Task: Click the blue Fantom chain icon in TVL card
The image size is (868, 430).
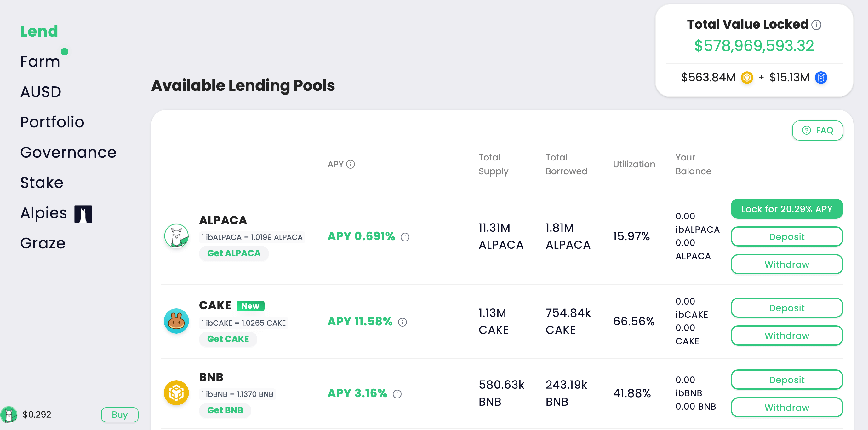Action: [x=821, y=78]
